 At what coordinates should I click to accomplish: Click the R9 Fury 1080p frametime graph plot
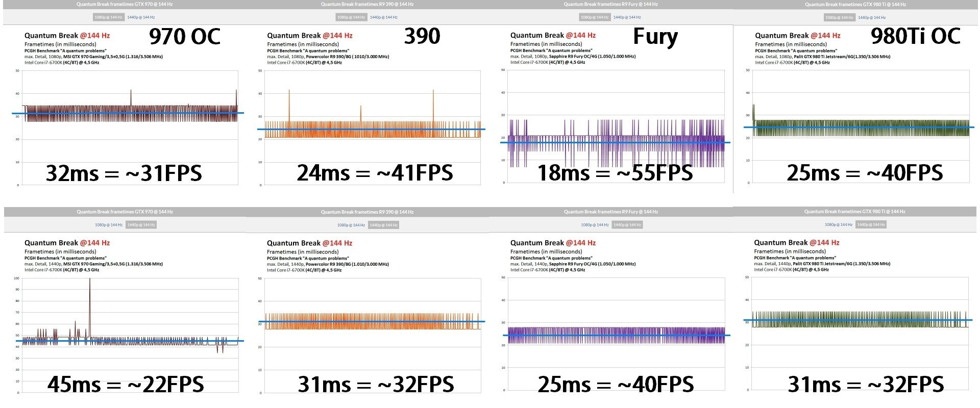coord(616,126)
